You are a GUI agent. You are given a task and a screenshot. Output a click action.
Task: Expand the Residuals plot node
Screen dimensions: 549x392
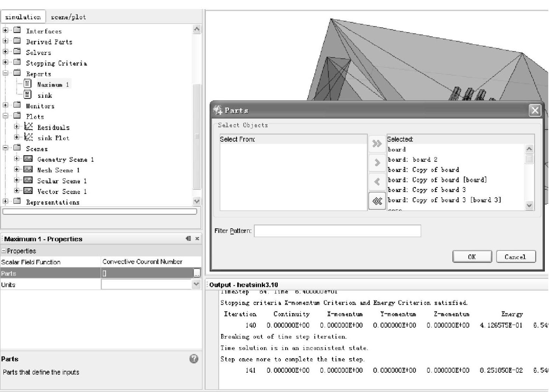point(17,127)
